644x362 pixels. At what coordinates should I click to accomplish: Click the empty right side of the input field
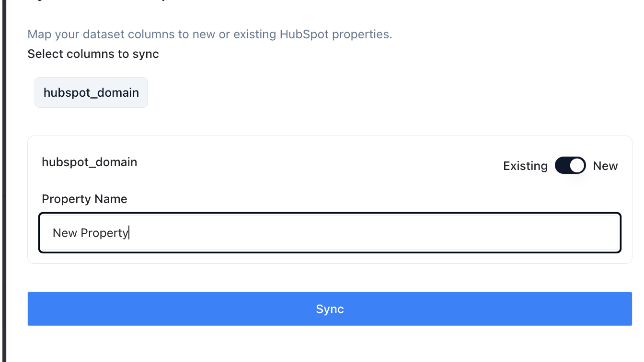pyautogui.click(x=479, y=233)
